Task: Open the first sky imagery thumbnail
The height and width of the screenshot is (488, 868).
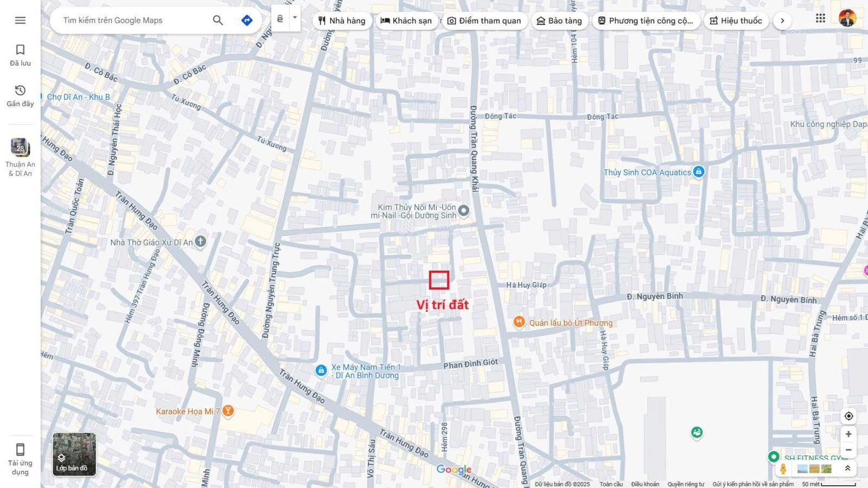Action: 802,468
